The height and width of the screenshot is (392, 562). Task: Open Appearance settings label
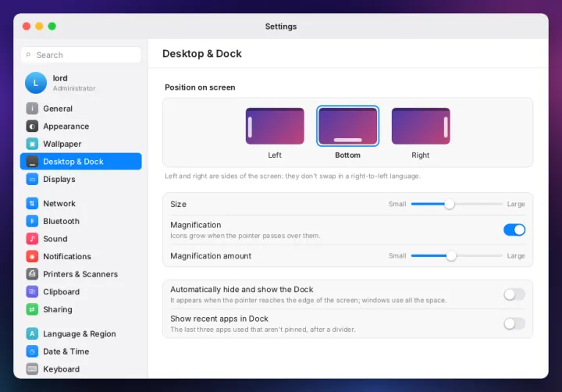pyautogui.click(x=66, y=127)
